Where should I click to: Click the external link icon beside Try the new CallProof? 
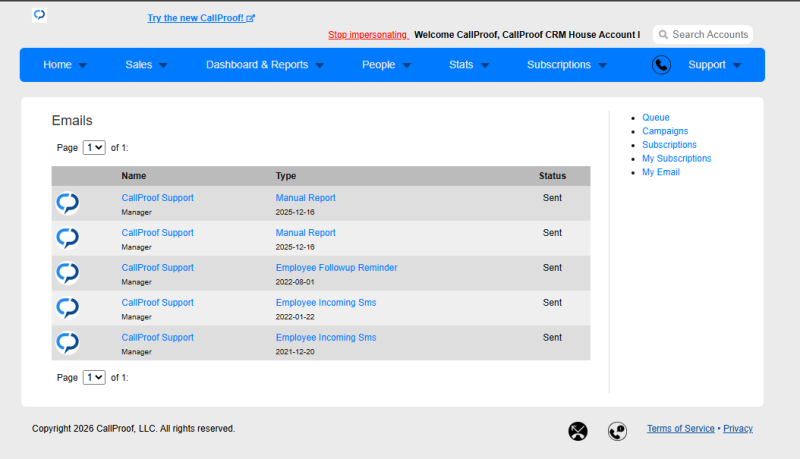click(251, 18)
